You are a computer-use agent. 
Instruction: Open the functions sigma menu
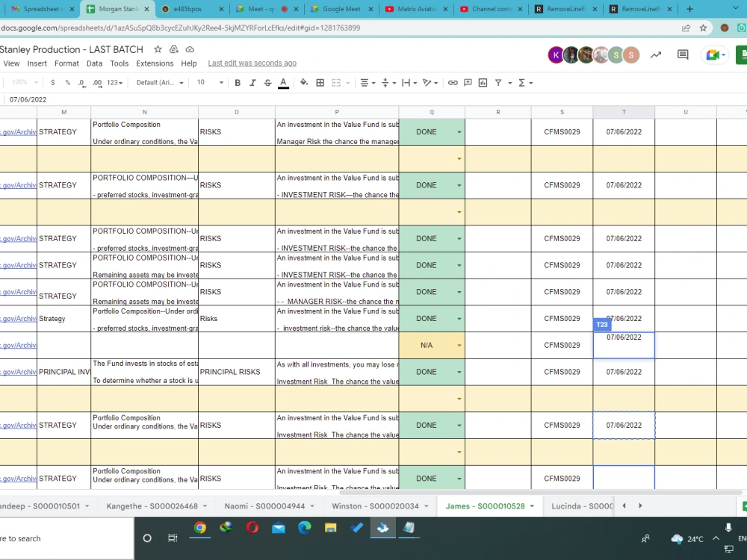click(x=525, y=83)
